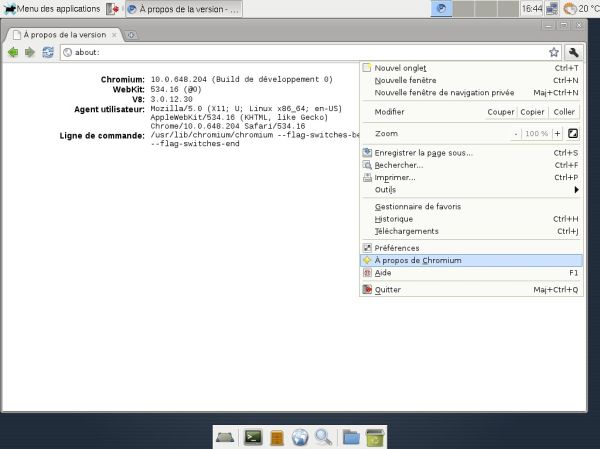The width and height of the screenshot is (600, 449).
Task: Select 'Nouvel onglet' menu entry
Action: coord(471,68)
